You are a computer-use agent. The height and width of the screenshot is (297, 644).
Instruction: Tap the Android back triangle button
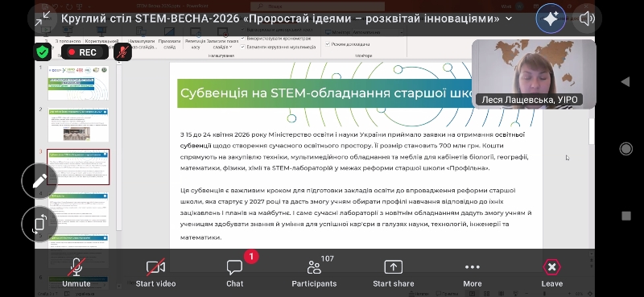(625, 81)
